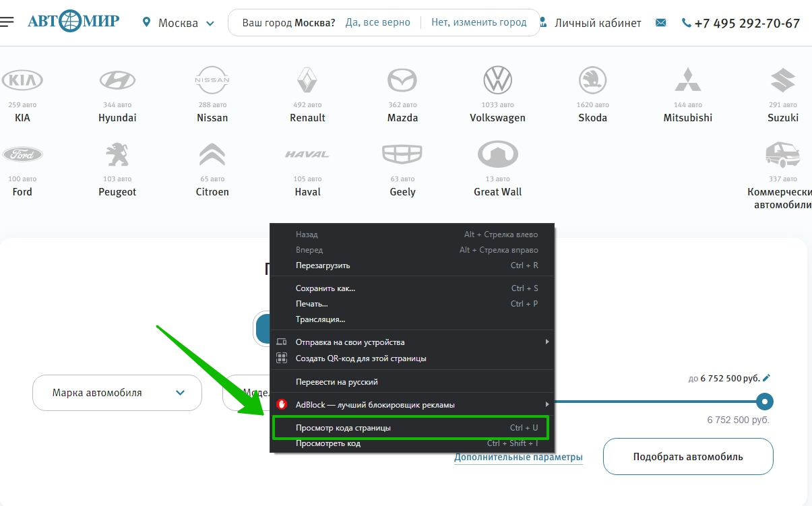This screenshot has height=506, width=812.
Task: Click 'Подобрать автомобиль' button
Action: click(688, 457)
